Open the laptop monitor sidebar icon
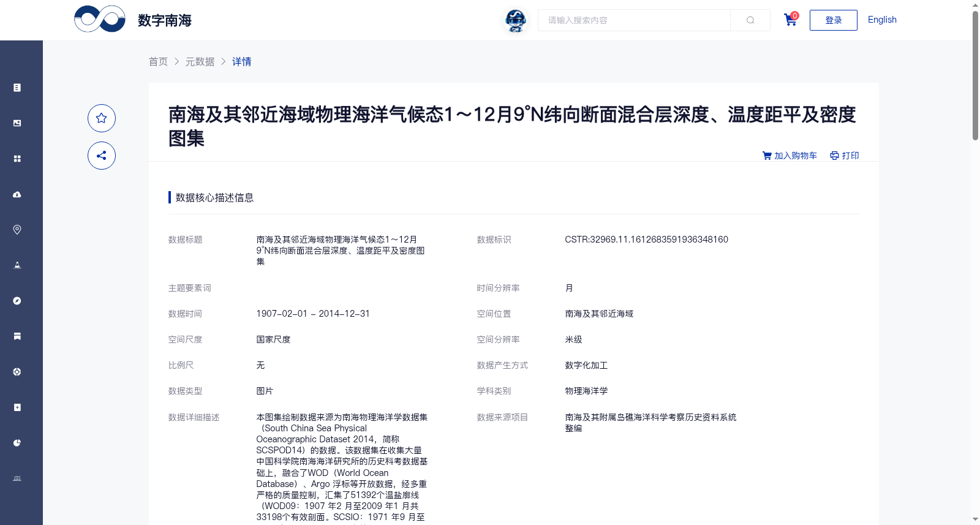This screenshot has width=980, height=525. [17, 478]
